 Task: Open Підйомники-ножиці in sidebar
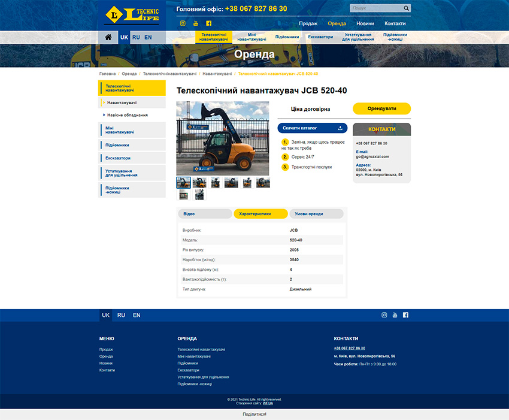coord(132,190)
